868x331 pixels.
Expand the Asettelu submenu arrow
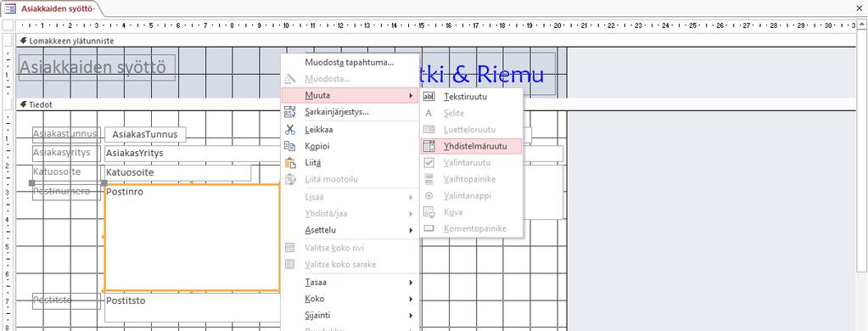click(411, 230)
